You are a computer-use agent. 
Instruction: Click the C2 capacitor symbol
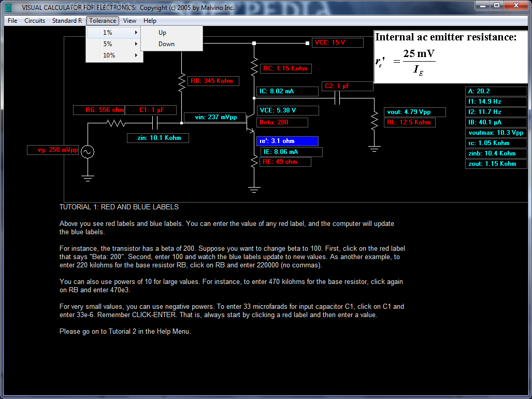tap(337, 98)
